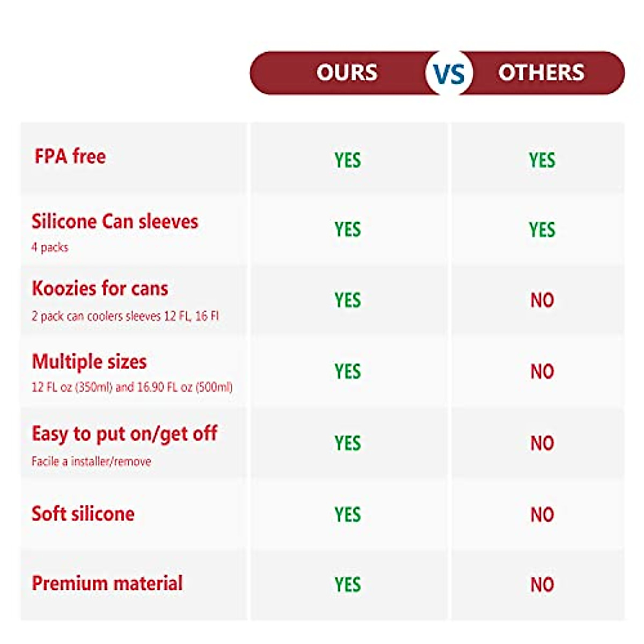Click OTHERS' YES in the FPA free row
Screen dimensions: 644x644
542,160
